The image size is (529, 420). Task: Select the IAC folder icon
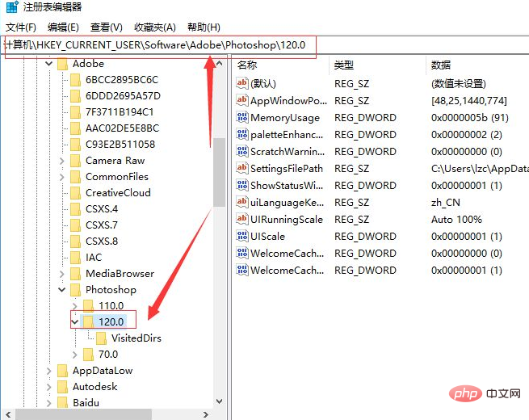click(x=75, y=258)
